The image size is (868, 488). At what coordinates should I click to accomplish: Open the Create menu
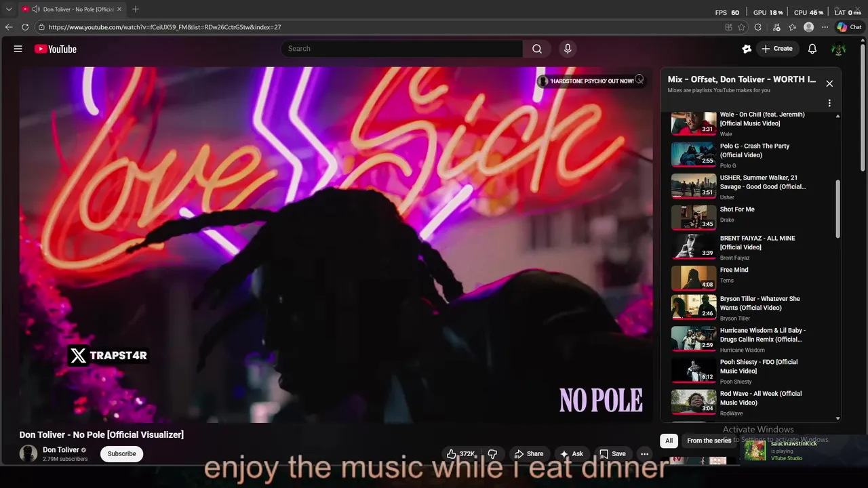point(777,49)
